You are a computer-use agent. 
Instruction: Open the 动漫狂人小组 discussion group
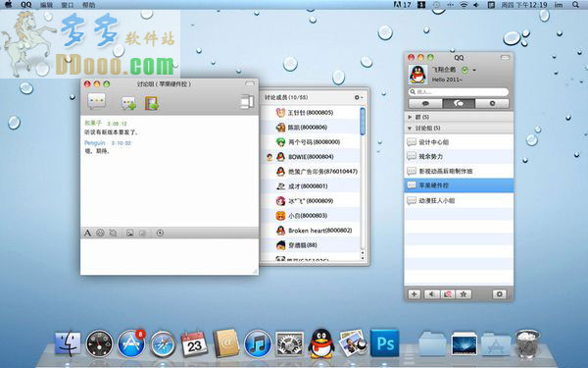pos(459,200)
